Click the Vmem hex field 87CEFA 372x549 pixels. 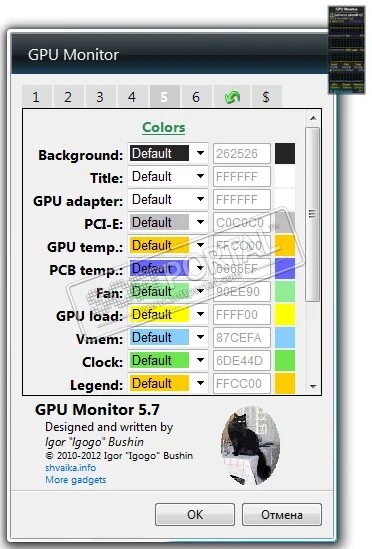tap(242, 338)
